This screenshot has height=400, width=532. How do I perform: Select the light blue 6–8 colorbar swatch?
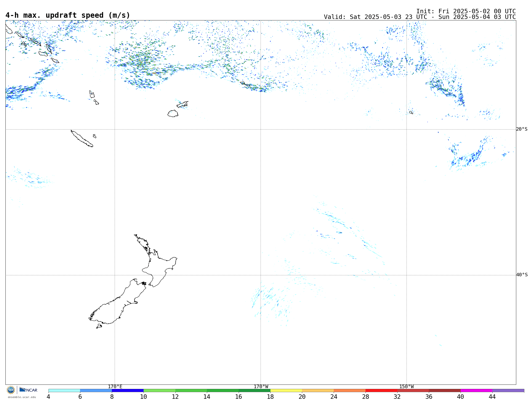[96, 390]
